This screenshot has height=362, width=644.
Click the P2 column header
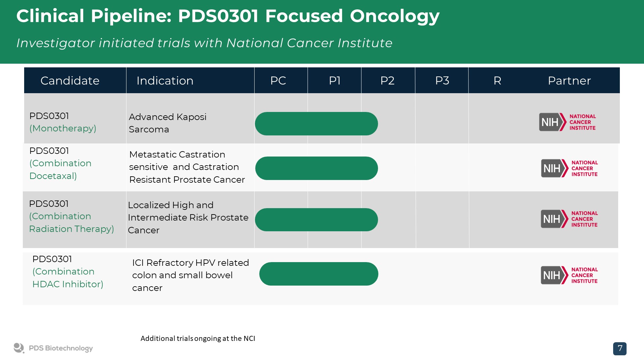pyautogui.click(x=387, y=81)
